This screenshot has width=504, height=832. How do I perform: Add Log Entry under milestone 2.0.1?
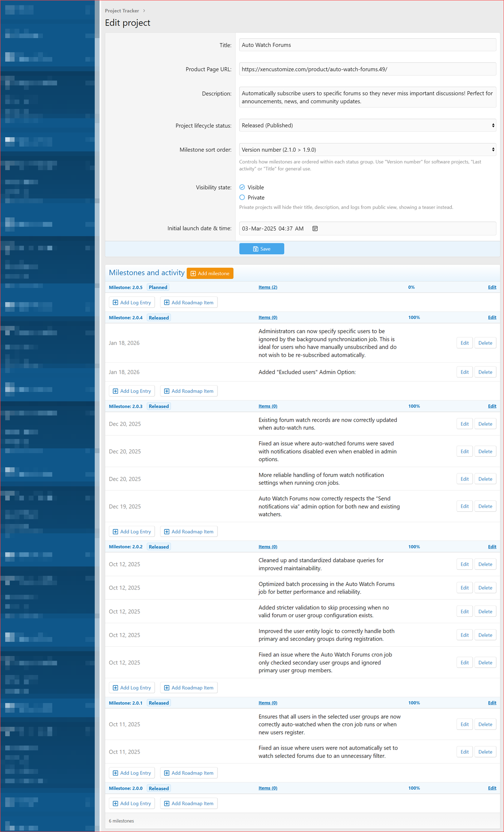click(x=132, y=773)
